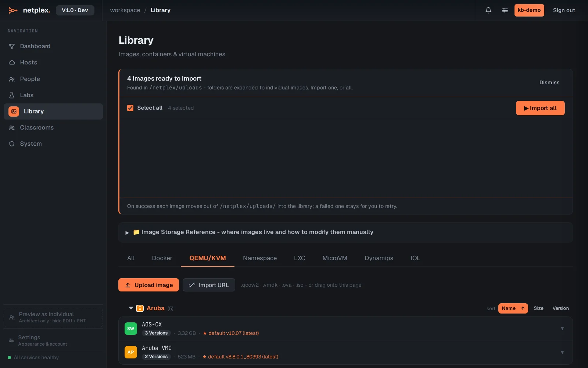This screenshot has height=368, width=588.
Task: Open Hosts in navigation
Action: 53,63
